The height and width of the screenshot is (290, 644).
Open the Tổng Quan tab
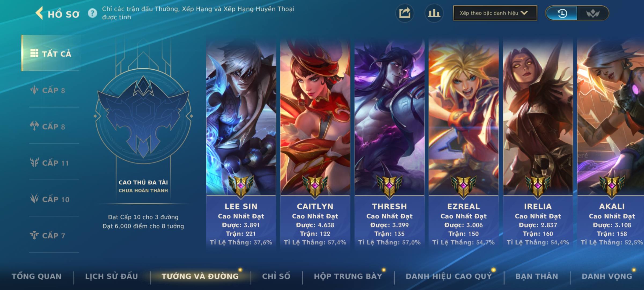[36, 276]
